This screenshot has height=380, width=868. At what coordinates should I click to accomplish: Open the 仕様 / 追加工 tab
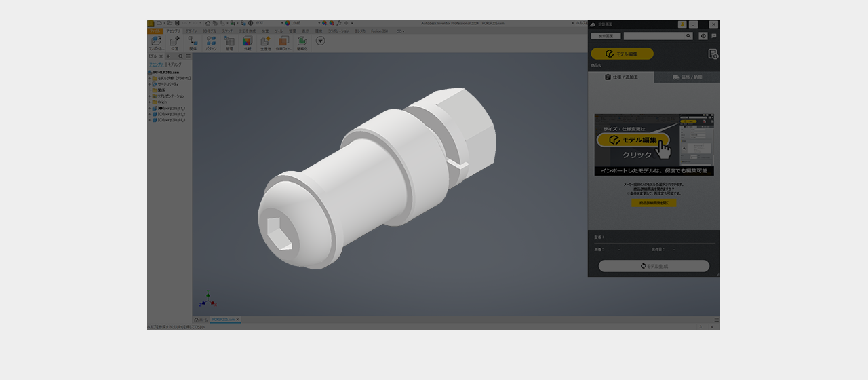point(621,77)
